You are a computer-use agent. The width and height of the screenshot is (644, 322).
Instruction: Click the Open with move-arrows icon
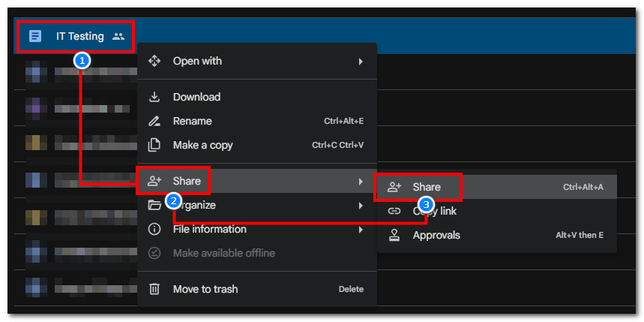[154, 62]
